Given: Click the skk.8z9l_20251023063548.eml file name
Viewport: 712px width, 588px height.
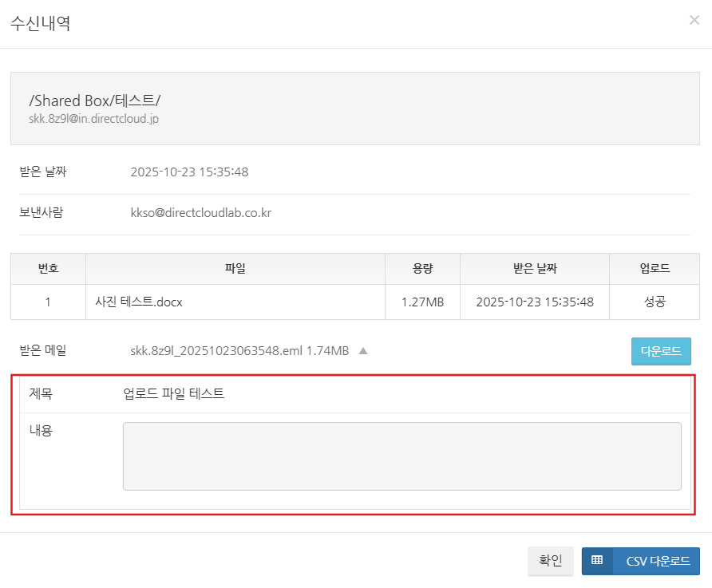Looking at the screenshot, I should click(x=217, y=350).
